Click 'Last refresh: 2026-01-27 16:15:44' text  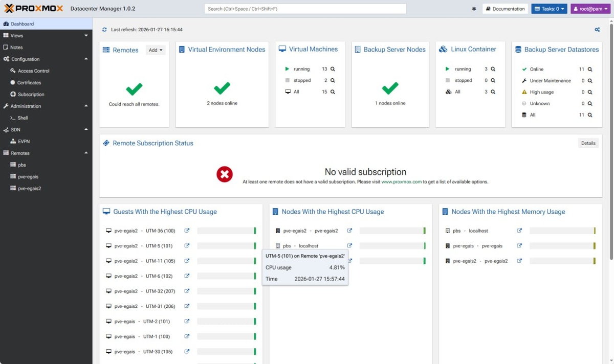pyautogui.click(x=147, y=30)
